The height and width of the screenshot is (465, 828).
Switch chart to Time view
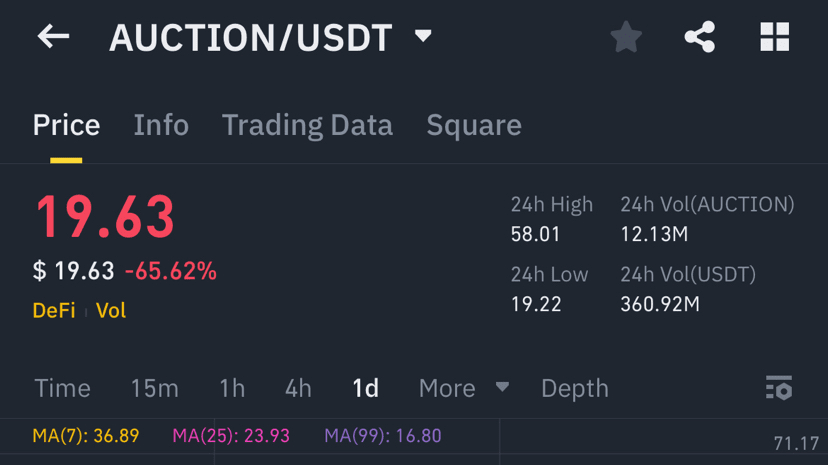tap(62, 388)
